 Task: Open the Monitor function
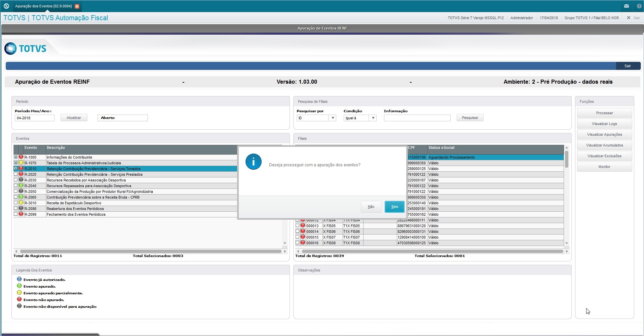604,167
